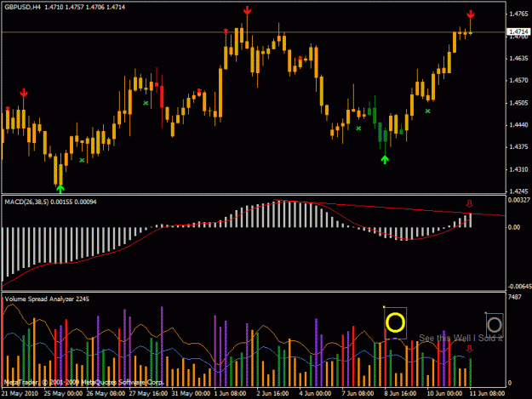Click the 25 May 00:00 date label

63,394
